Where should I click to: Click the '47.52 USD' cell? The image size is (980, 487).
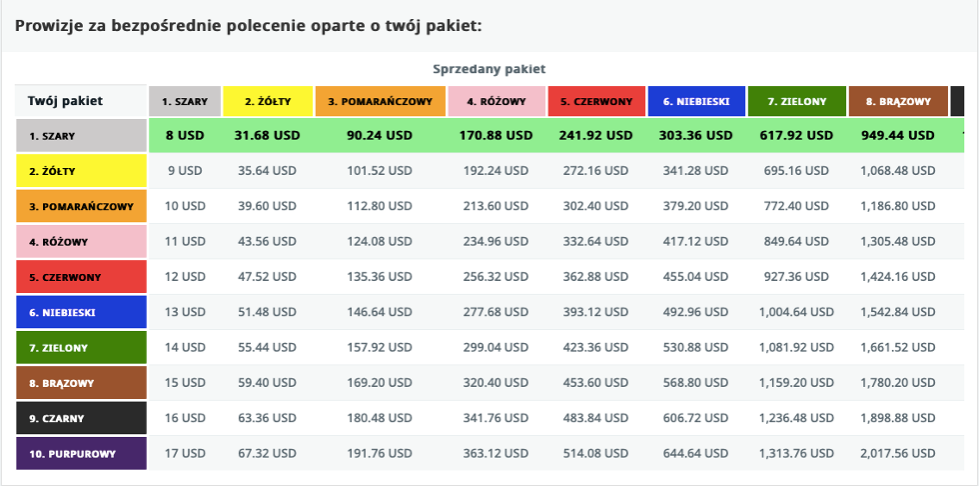(268, 277)
